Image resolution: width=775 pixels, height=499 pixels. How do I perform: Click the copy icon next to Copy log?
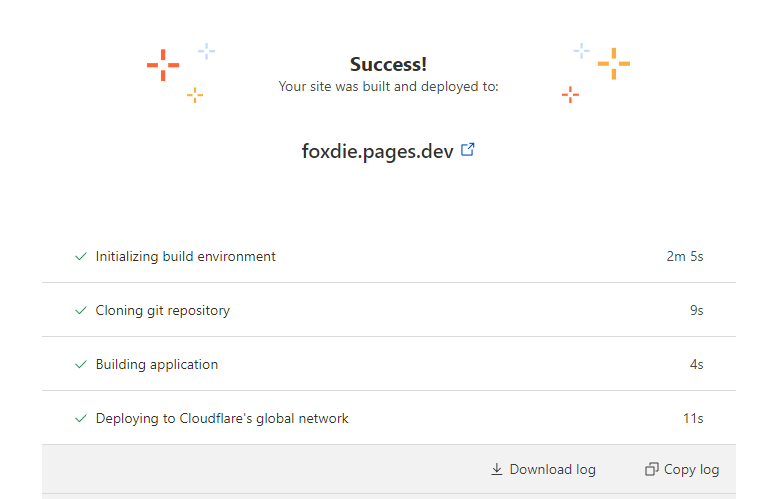tap(652, 470)
